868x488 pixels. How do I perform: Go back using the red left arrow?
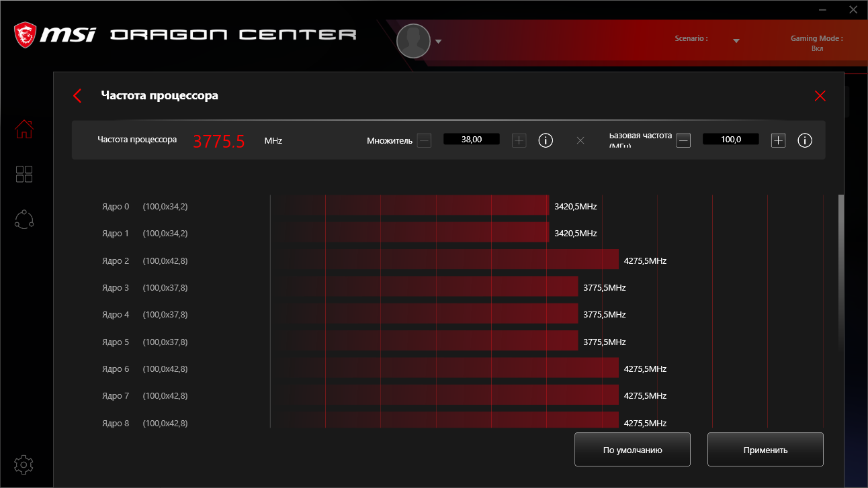coord(77,96)
